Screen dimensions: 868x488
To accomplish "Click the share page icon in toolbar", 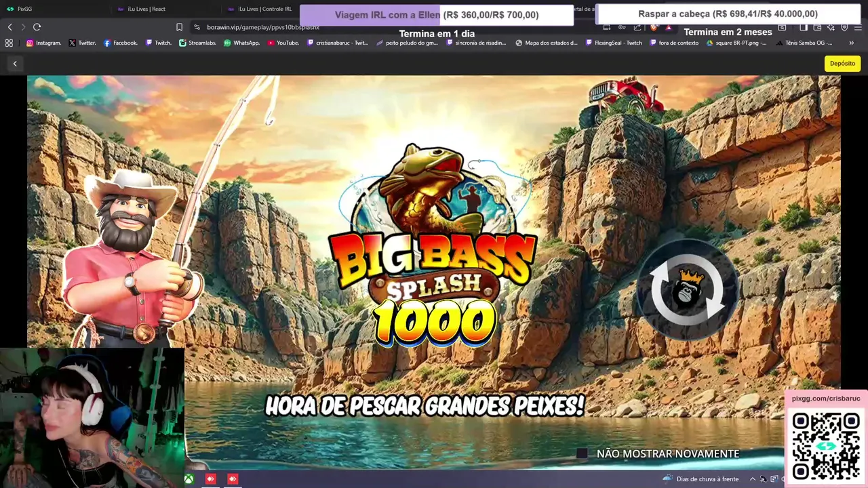I will point(637,27).
